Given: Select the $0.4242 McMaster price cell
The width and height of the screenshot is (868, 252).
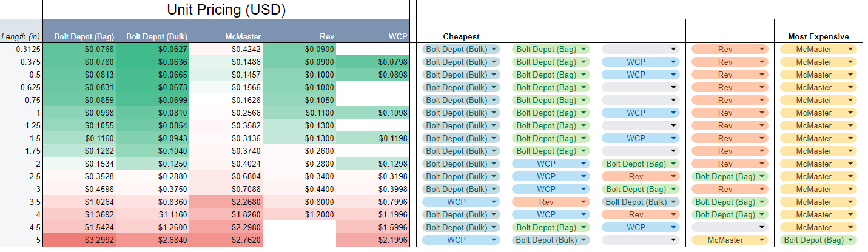Looking at the screenshot, I should (226, 49).
